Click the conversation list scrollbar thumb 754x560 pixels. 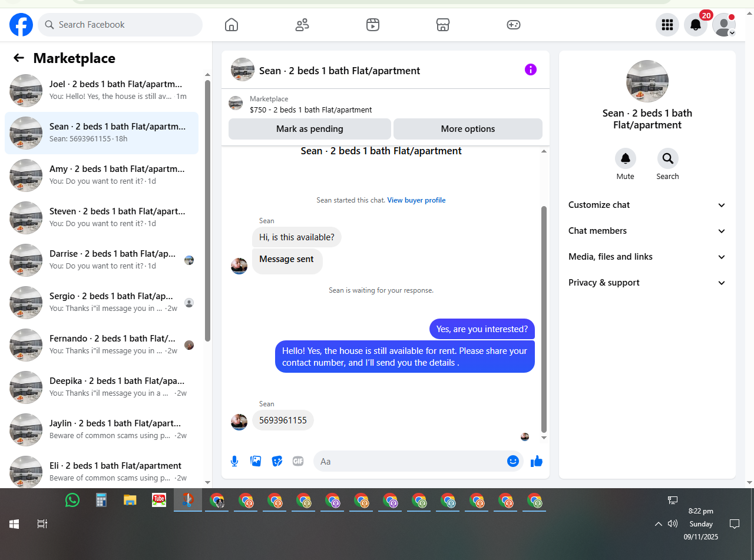click(207, 211)
